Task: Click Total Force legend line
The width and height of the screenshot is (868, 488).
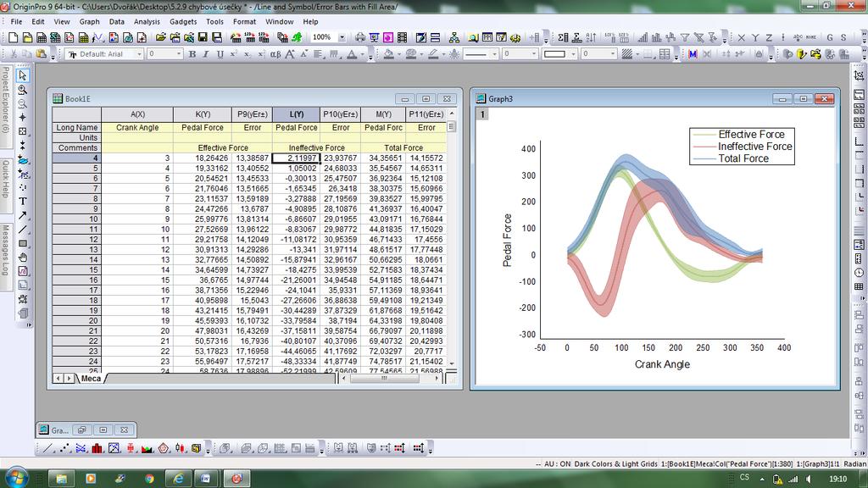Action: coord(704,158)
